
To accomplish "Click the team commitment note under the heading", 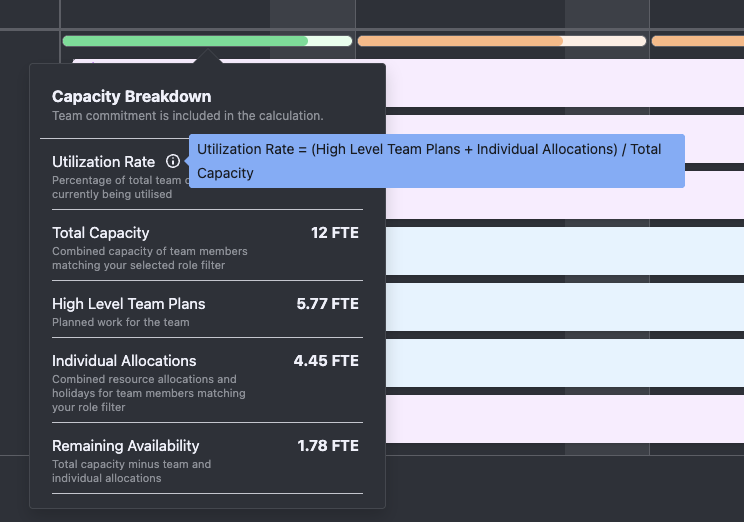I will click(x=187, y=116).
